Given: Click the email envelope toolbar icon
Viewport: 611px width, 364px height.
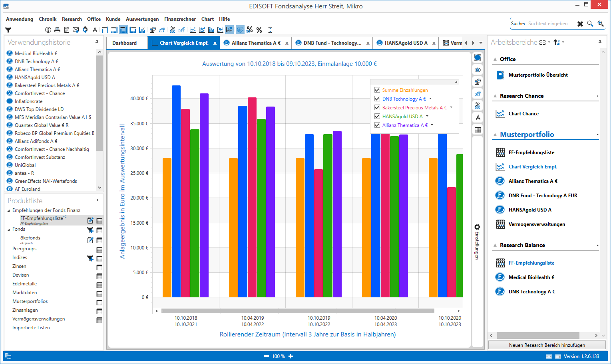Looking at the screenshot, I should [76, 30].
